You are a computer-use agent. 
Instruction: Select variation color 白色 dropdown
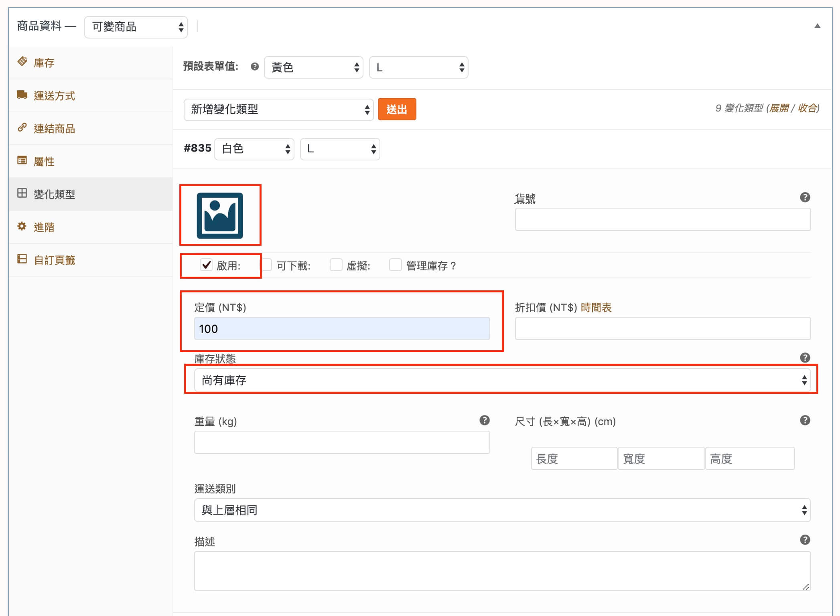coord(254,149)
